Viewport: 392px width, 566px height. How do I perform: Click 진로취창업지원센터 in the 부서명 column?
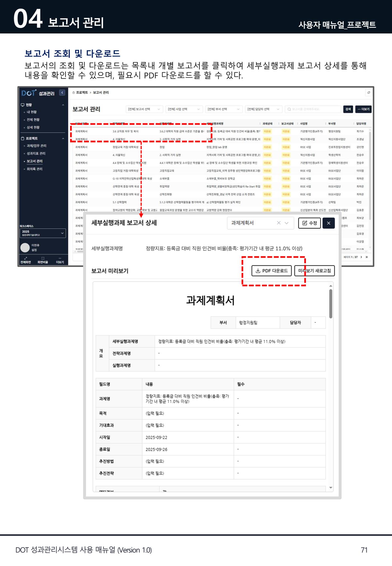point(339,147)
